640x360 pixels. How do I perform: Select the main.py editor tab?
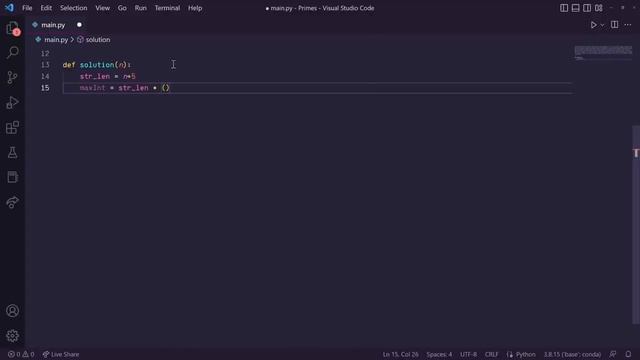tap(53, 25)
